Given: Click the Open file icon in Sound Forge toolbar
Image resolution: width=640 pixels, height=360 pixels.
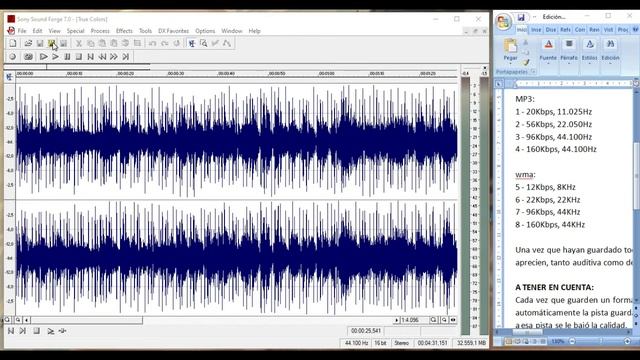Looking at the screenshot, I should (28, 43).
